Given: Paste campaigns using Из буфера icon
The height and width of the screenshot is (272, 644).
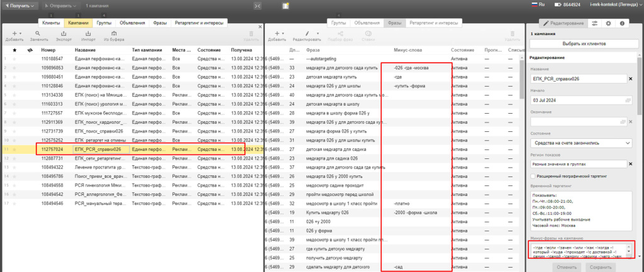Looking at the screenshot, I should tap(113, 35).
